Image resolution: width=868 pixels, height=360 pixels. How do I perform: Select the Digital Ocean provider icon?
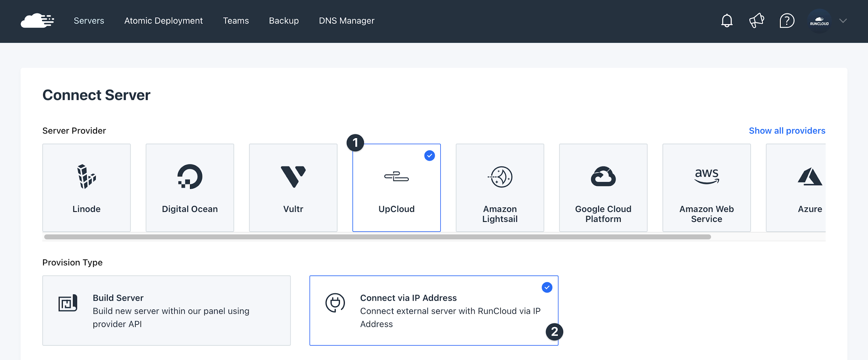[190, 177]
